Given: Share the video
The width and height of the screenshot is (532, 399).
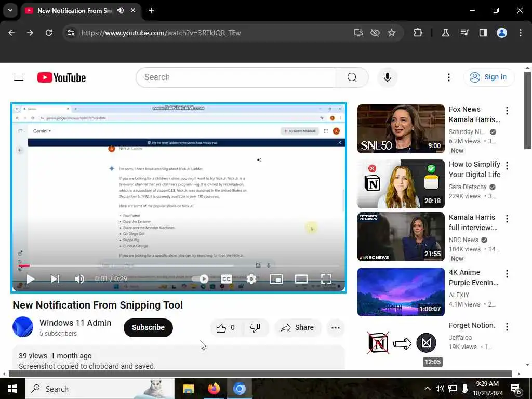Looking at the screenshot, I should click(297, 327).
